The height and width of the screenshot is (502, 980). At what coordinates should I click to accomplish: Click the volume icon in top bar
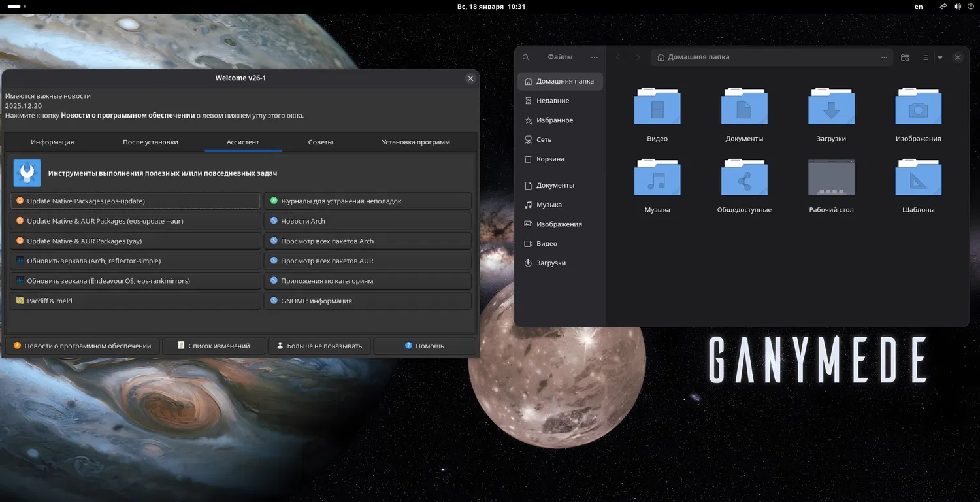click(x=957, y=7)
